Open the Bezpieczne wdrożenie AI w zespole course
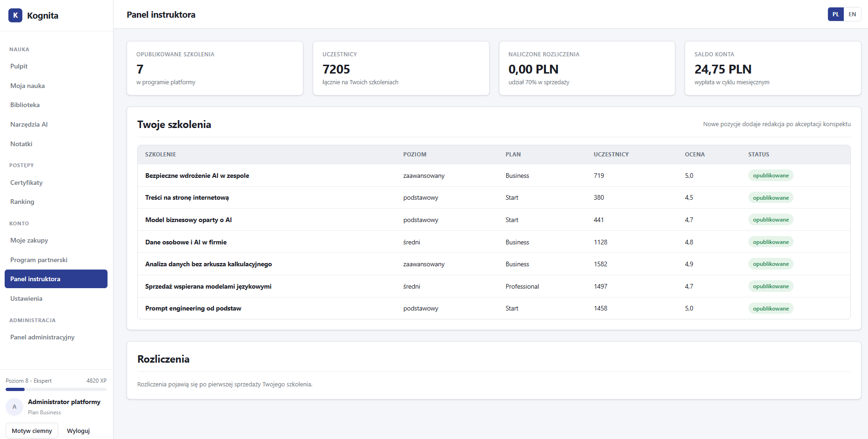The height and width of the screenshot is (439, 868). point(197,176)
